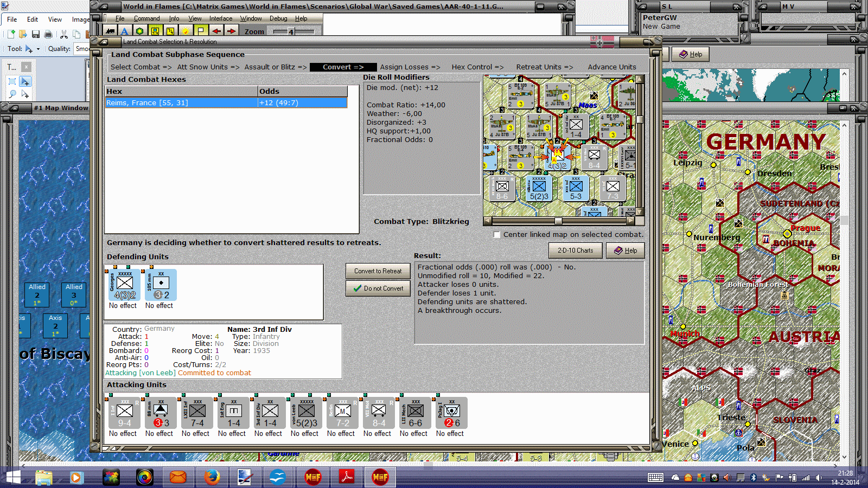Click the open folder icon in paint window
868x488 pixels.
23,34
